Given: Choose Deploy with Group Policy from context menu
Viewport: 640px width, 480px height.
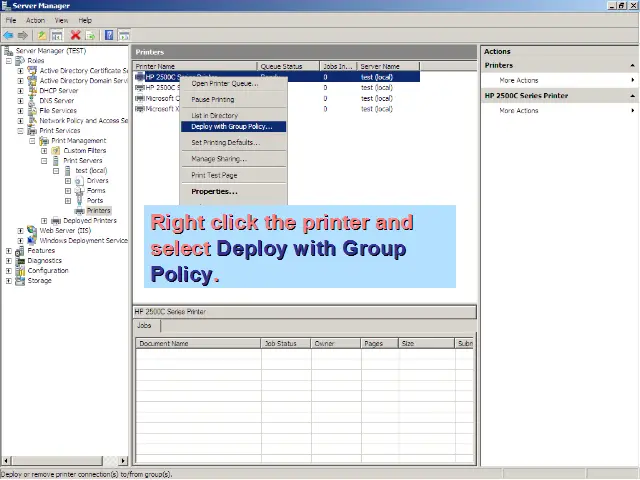Looking at the screenshot, I should click(x=233, y=127).
